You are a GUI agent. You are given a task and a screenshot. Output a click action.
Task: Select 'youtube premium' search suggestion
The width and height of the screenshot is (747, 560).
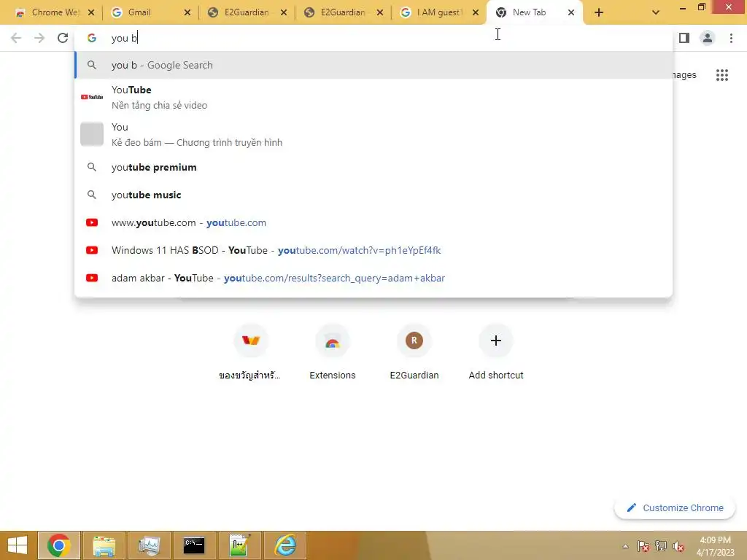point(373,167)
